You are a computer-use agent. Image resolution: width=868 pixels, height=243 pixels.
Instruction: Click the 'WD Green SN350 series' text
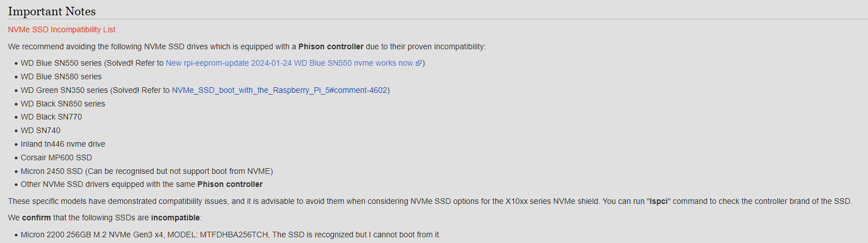click(65, 90)
